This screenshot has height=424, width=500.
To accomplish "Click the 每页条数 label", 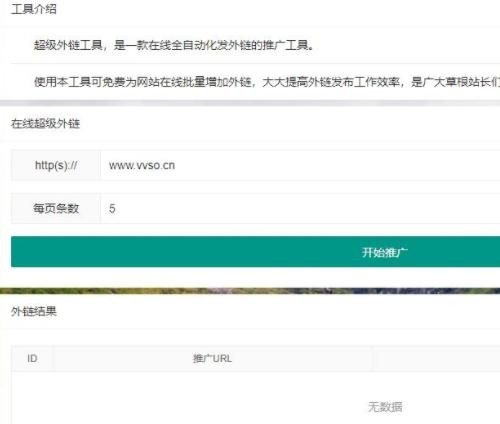I will click(56, 209).
